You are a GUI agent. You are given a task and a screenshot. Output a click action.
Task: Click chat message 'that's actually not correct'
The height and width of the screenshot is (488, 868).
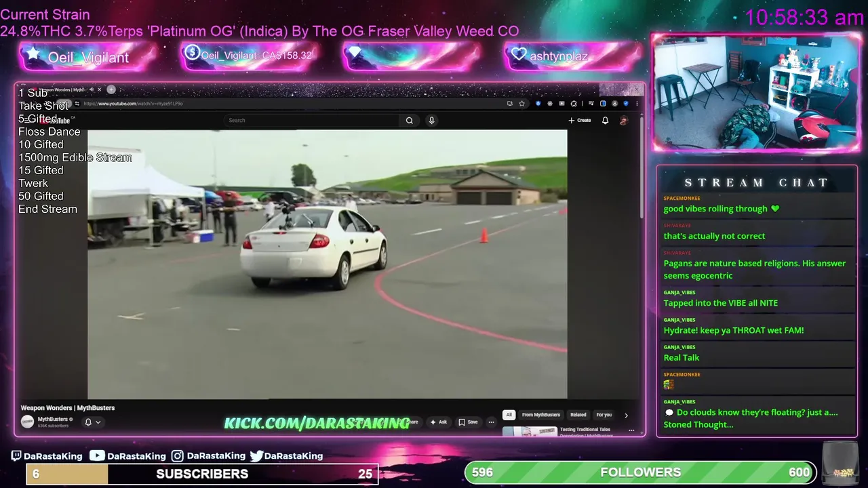point(714,236)
